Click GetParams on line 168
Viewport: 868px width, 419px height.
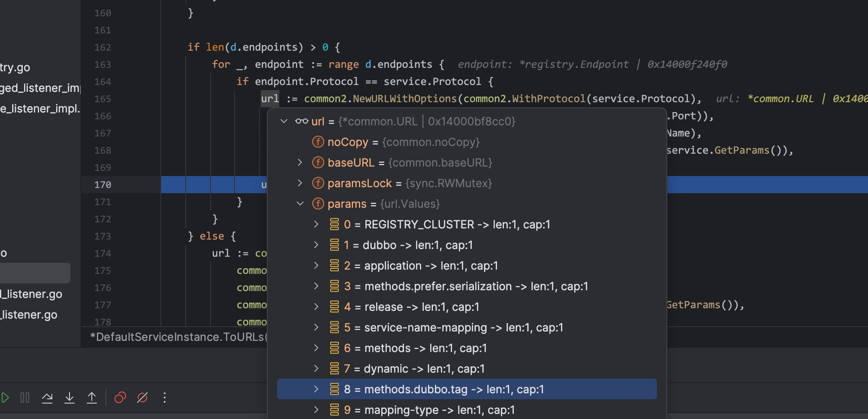(x=742, y=150)
